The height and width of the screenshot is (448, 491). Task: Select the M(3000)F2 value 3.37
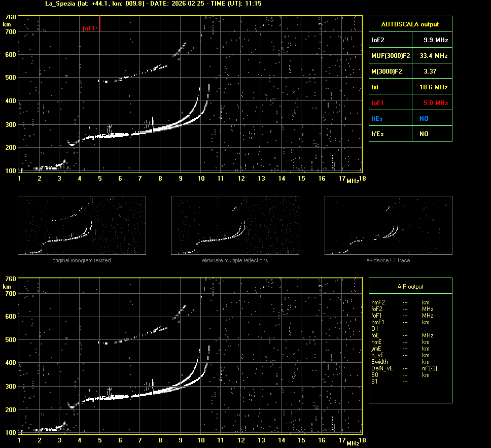click(430, 72)
